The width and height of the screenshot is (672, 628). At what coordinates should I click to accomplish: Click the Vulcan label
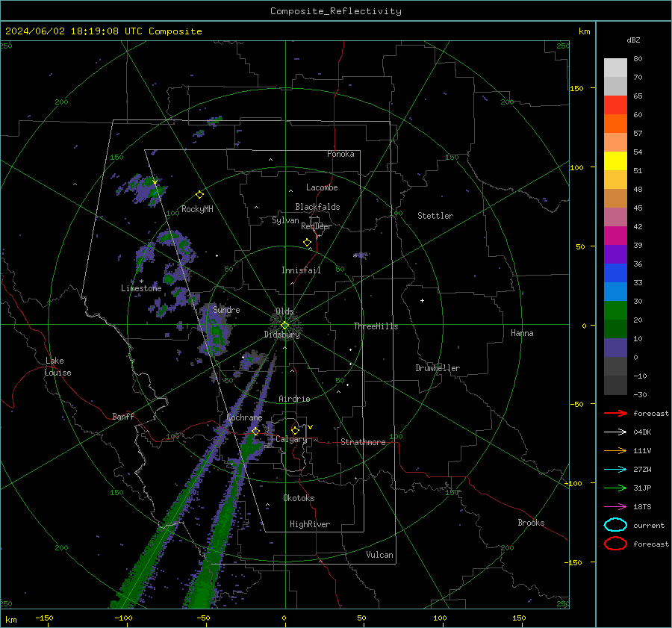(380, 555)
